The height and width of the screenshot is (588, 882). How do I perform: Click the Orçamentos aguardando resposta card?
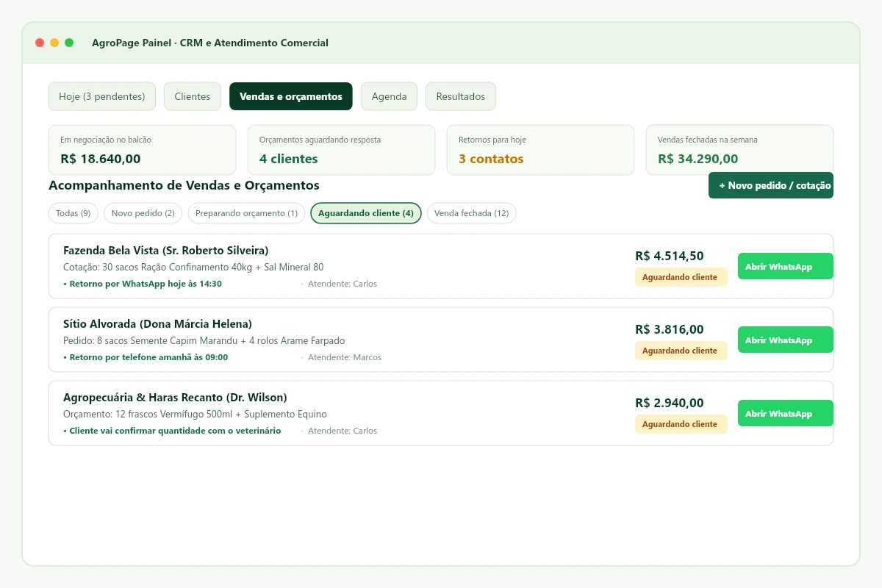pos(342,150)
